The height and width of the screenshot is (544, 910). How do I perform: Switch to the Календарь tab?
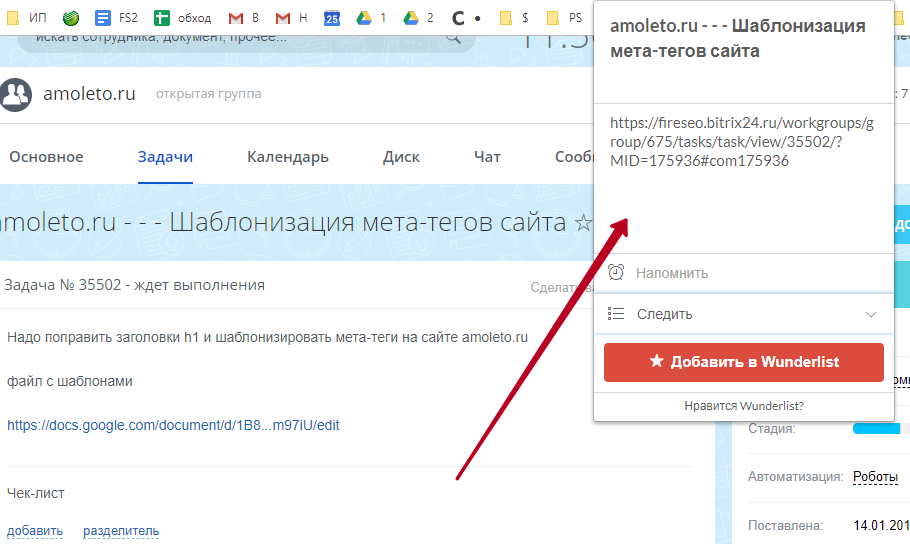[x=288, y=157]
